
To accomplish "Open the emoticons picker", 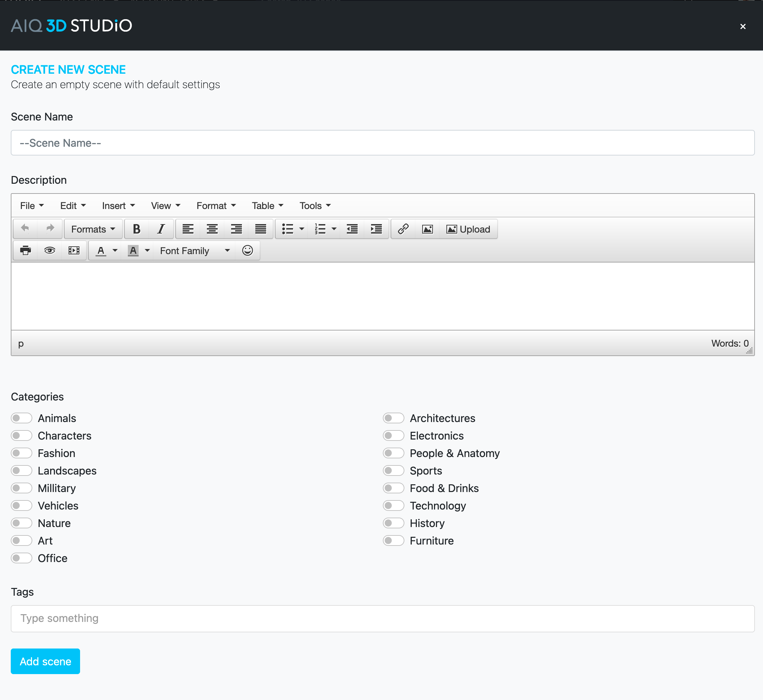I will pos(247,251).
